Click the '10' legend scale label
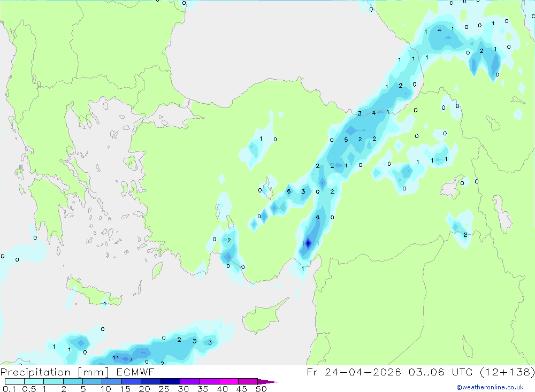 [106, 389]
